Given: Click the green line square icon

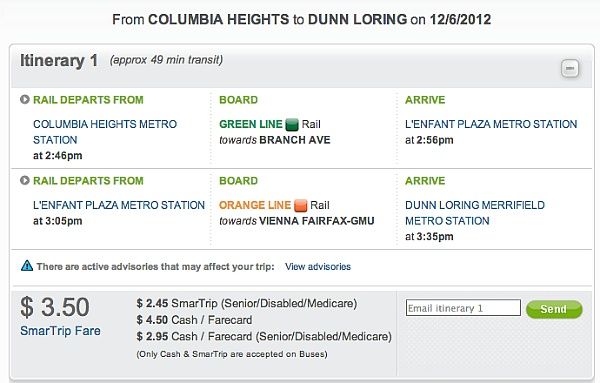Looking at the screenshot, I should click(292, 124).
